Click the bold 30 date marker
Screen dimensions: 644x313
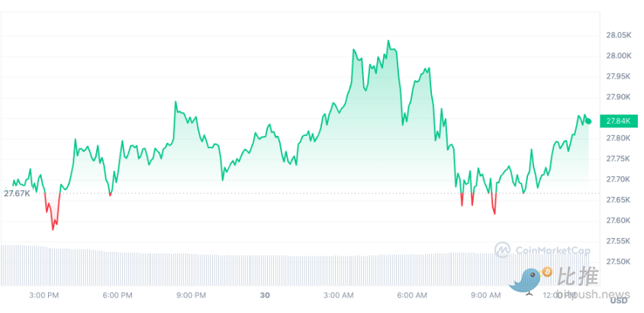pyautogui.click(x=265, y=295)
